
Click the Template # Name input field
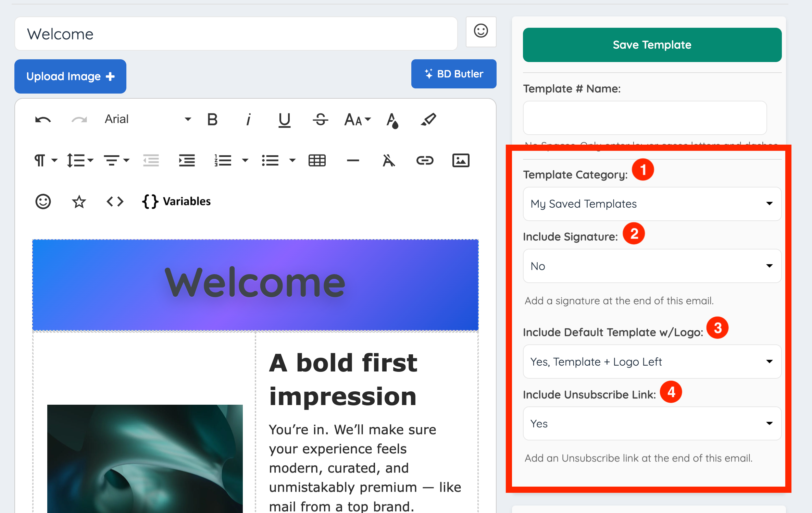645,118
